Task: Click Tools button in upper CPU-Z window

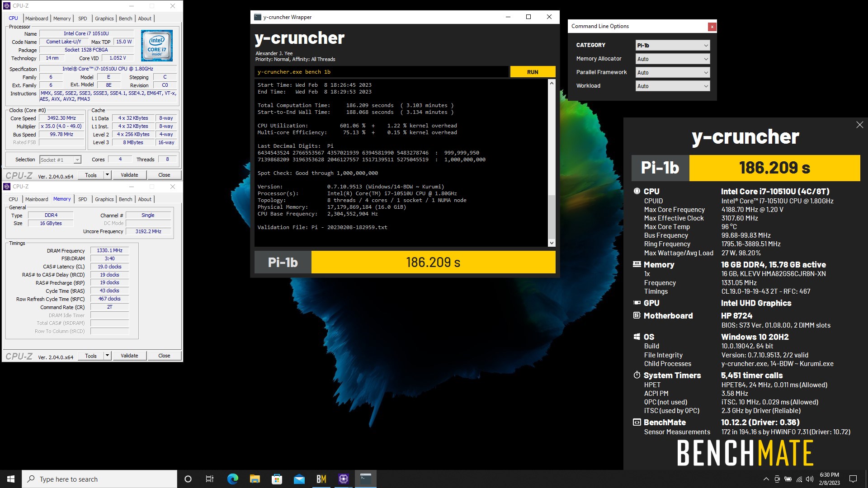Action: tap(91, 175)
